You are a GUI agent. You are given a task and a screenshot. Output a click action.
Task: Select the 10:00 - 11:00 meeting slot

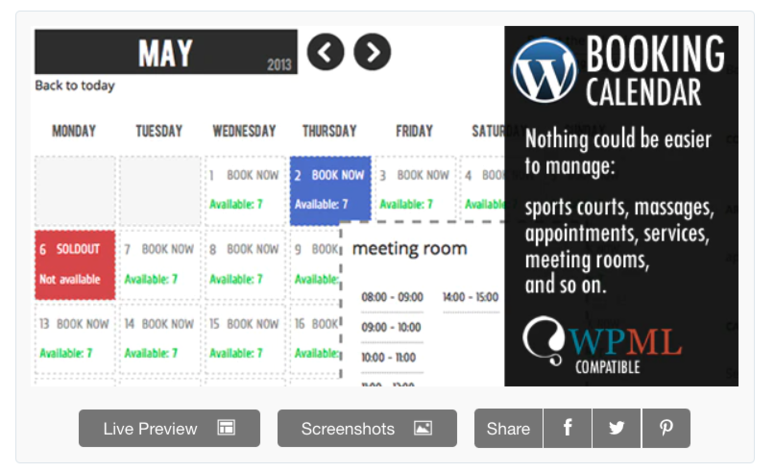388,357
